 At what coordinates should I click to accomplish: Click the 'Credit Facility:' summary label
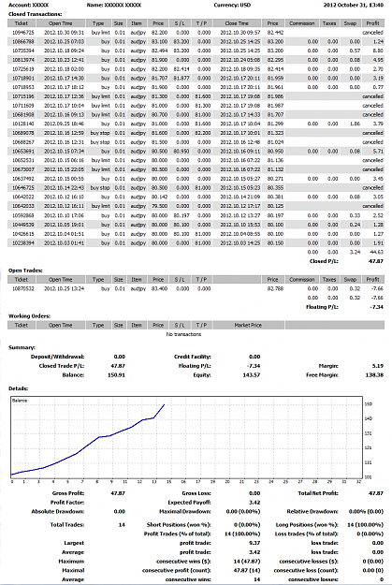coord(193,357)
